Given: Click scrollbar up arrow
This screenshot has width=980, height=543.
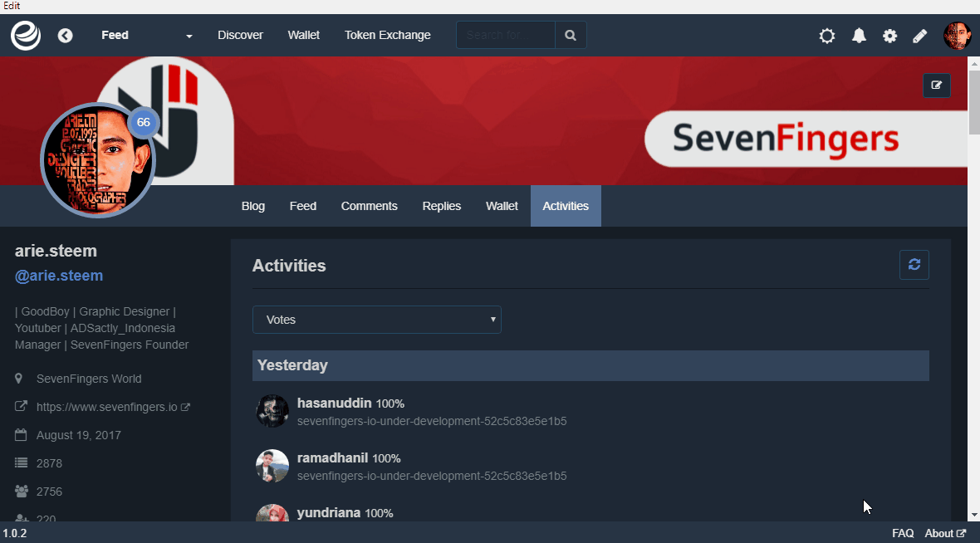Looking at the screenshot, I should pos(973,64).
